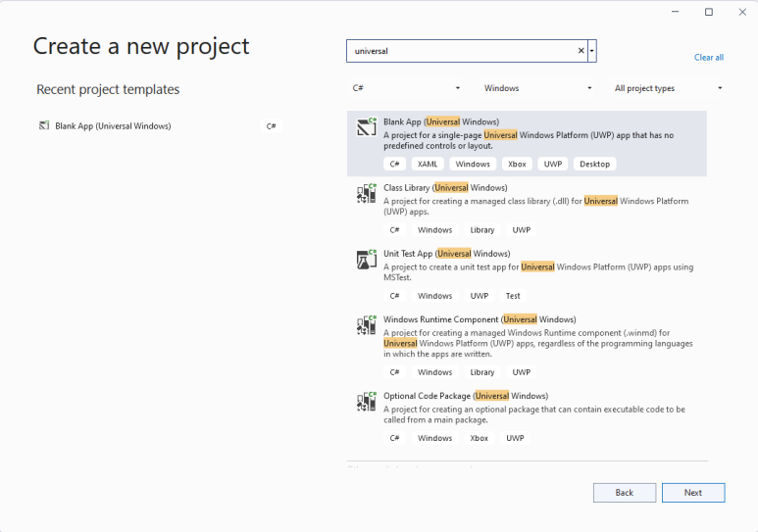Viewport: 758px width, 532px height.
Task: Open the All project types dropdown
Action: pyautogui.click(x=668, y=88)
